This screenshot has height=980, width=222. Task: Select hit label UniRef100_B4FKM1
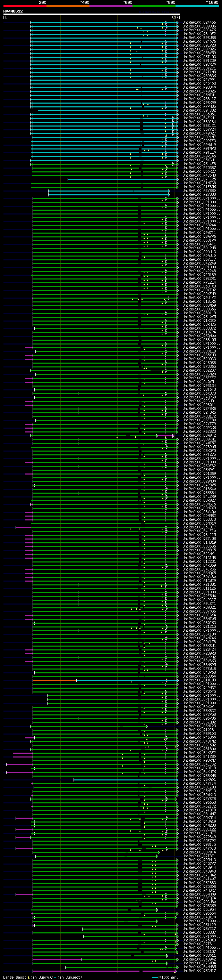click(x=199, y=118)
